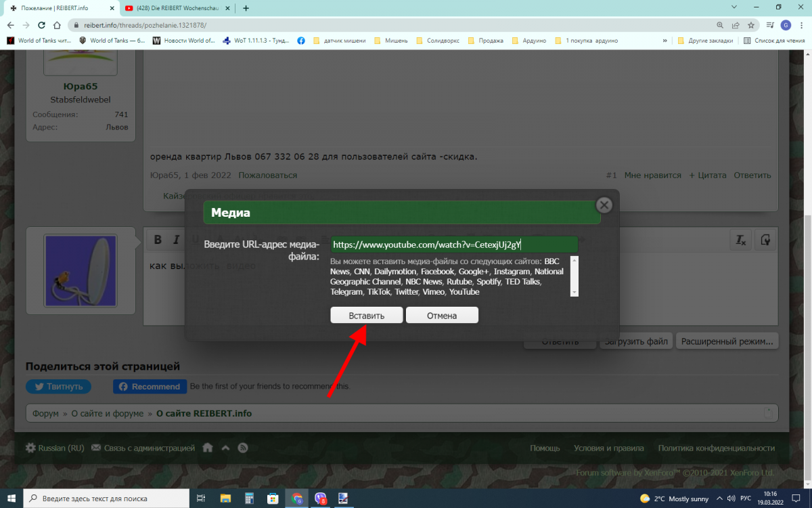Open the 1 покупка ардуино bookmark folder
Viewport: 812px width, 508px height.
585,41
